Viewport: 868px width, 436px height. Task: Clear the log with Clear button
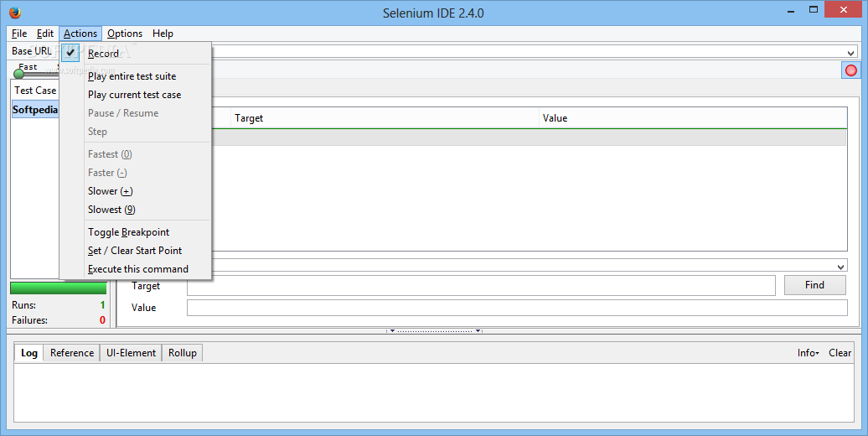click(x=840, y=353)
